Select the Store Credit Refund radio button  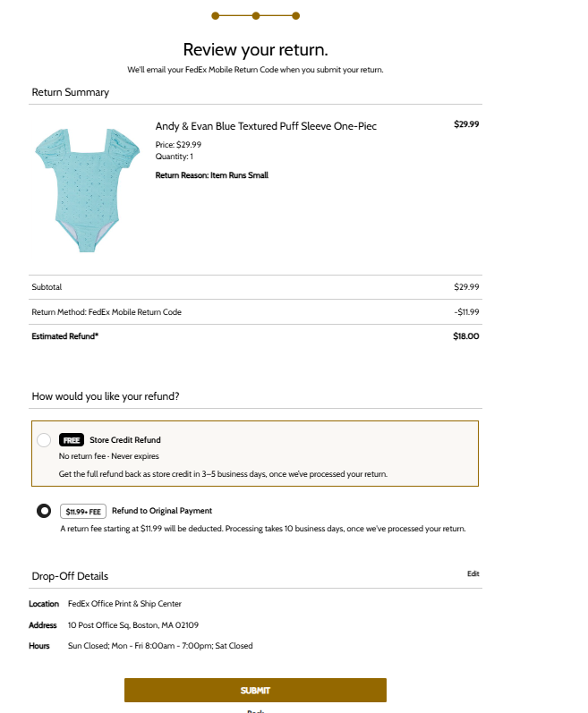coord(44,440)
